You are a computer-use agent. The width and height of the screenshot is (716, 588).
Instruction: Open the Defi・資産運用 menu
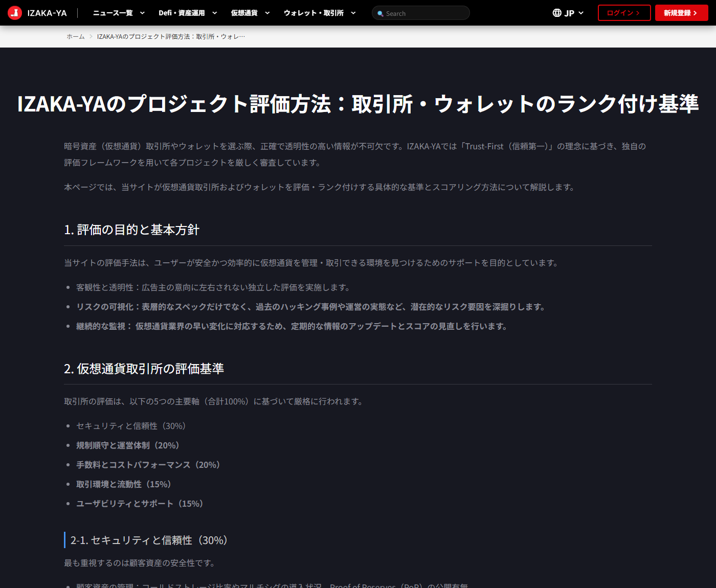point(182,13)
